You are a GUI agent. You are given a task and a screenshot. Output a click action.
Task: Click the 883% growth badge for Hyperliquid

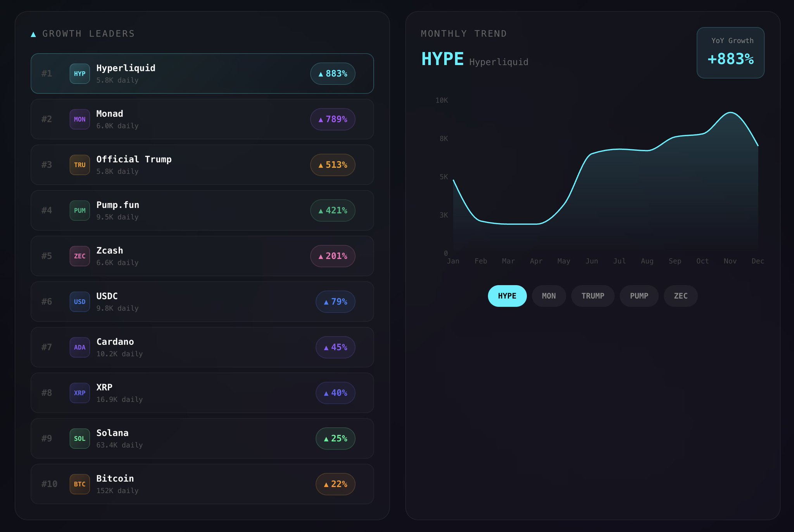333,74
